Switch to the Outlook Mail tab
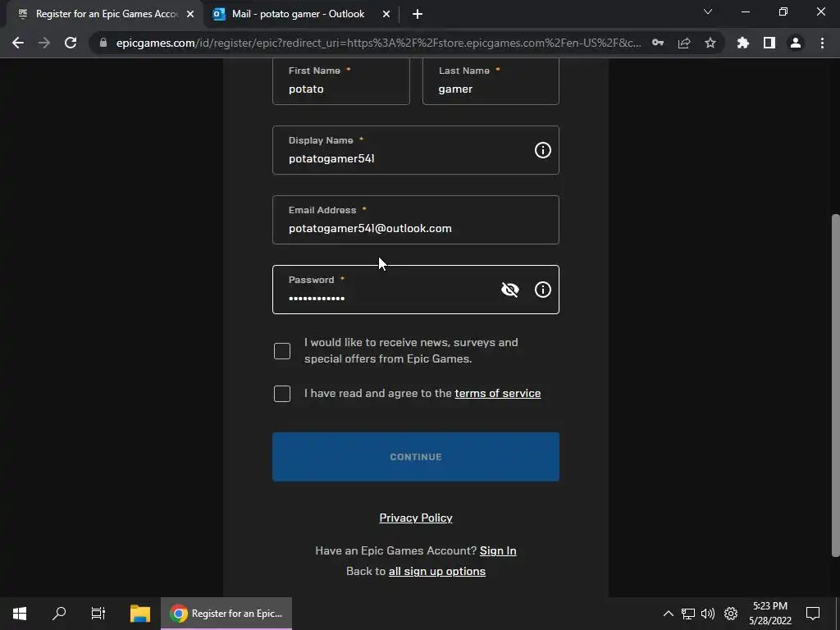This screenshot has height=630, width=840. click(x=298, y=14)
